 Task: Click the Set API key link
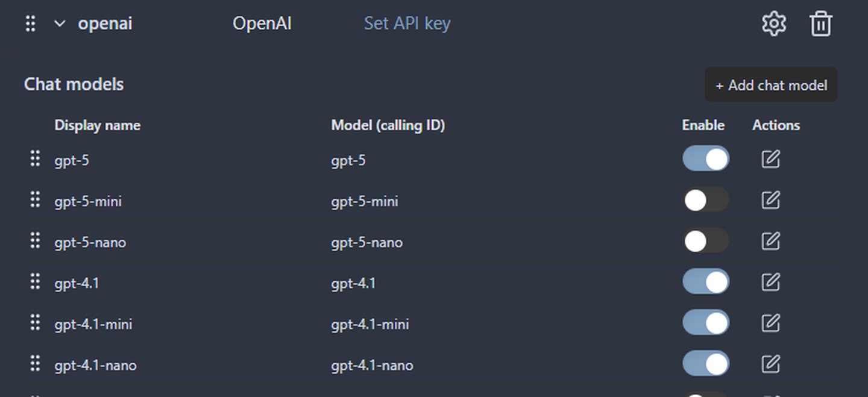point(407,24)
